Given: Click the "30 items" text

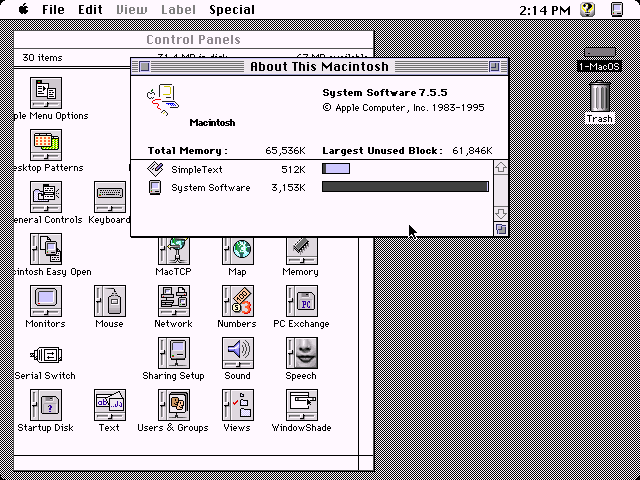Looking at the screenshot, I should coord(42,58).
